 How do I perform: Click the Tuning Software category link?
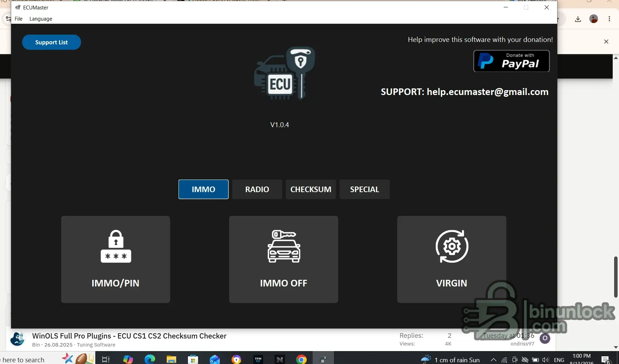[96, 345]
